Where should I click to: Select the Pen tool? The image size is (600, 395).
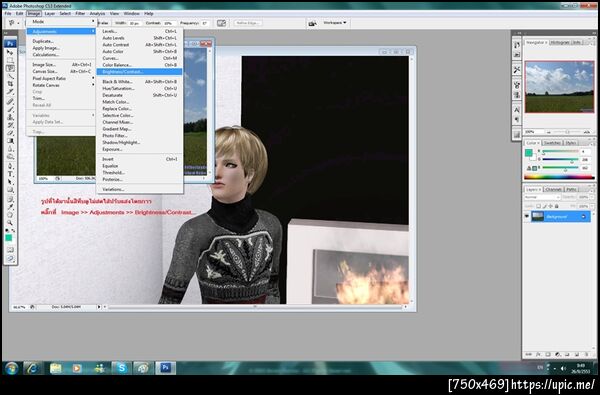point(10,166)
